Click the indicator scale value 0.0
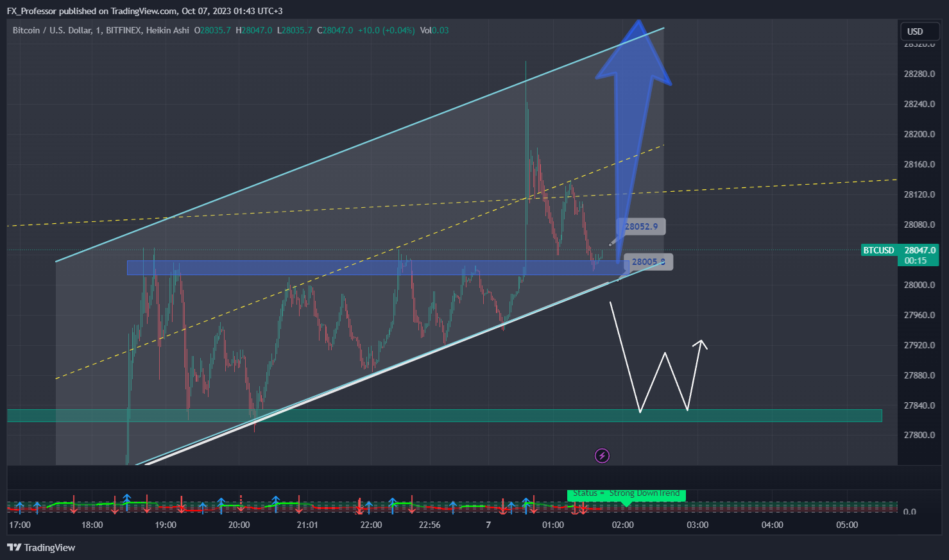 point(909,511)
